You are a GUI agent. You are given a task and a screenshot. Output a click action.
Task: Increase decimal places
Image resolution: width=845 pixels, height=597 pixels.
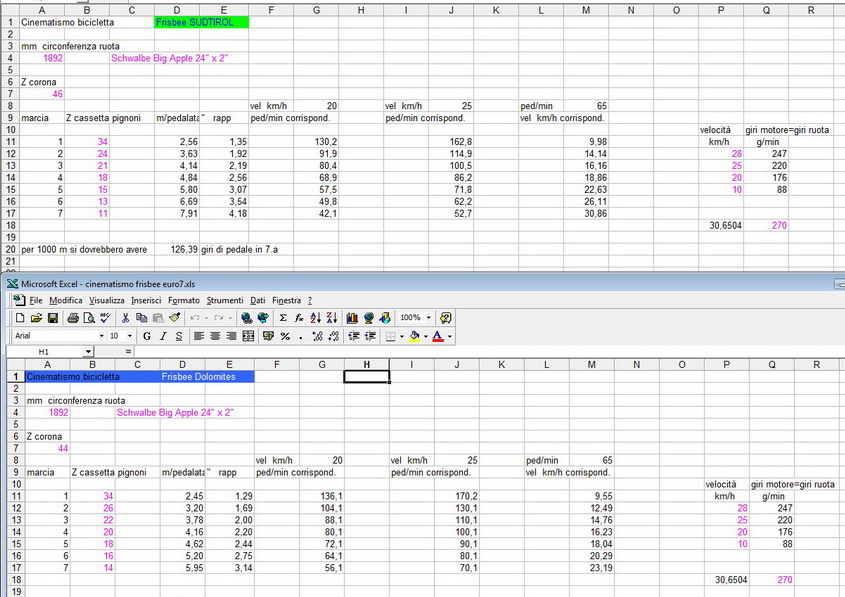click(x=317, y=336)
